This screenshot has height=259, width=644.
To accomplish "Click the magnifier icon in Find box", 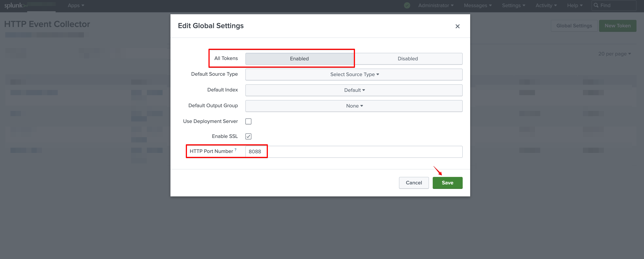I will (596, 5).
